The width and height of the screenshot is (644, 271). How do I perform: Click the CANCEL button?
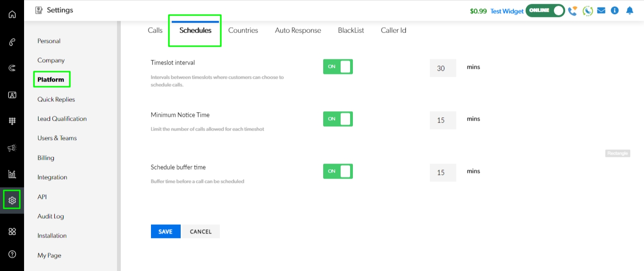(x=201, y=231)
